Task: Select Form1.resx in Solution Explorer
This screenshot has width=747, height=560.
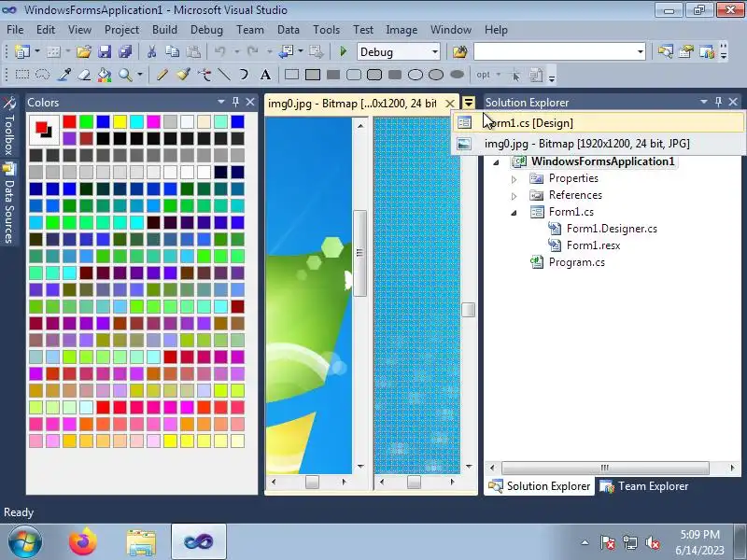Action: 593,245
